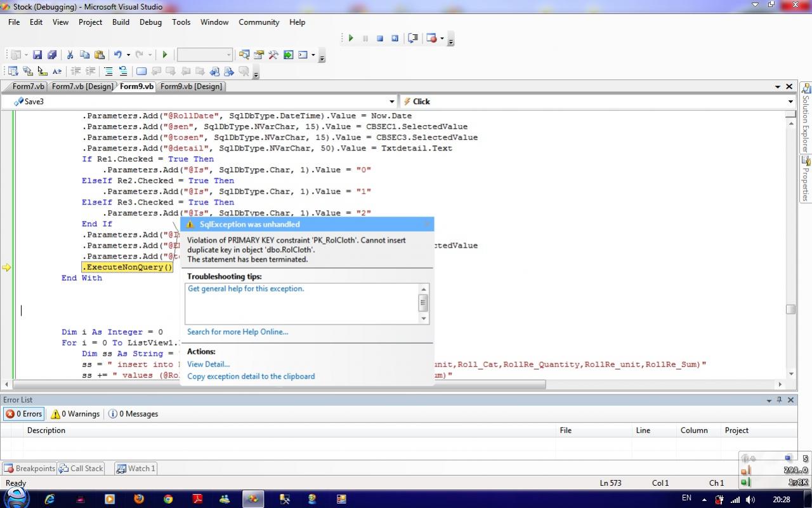Toggle the 0 Messages filter button
This screenshot has height=508, width=812.
(x=133, y=414)
